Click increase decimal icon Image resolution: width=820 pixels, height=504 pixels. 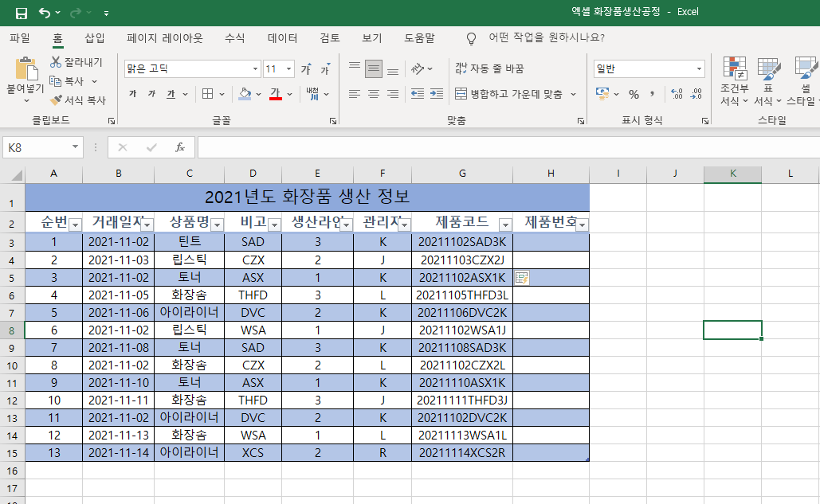coord(677,94)
